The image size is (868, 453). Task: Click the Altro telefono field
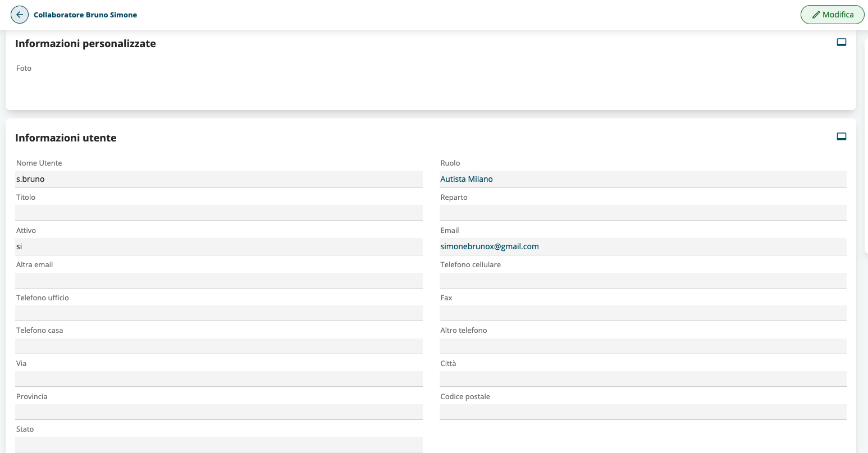coord(643,346)
